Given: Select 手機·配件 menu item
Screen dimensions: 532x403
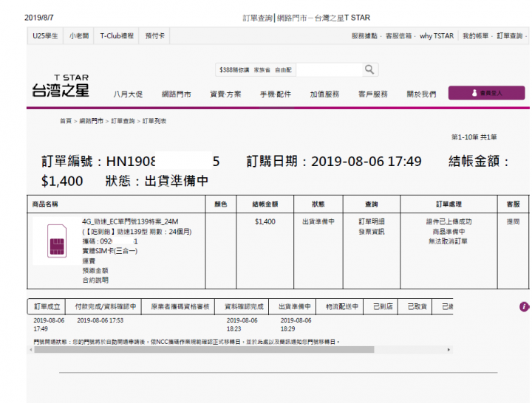Looking at the screenshot, I should coord(276,94).
